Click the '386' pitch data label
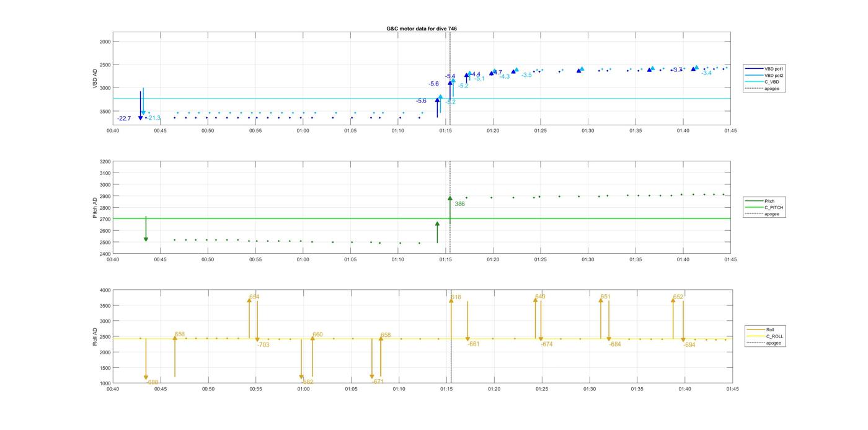The height and width of the screenshot is (430, 868). [x=459, y=204]
